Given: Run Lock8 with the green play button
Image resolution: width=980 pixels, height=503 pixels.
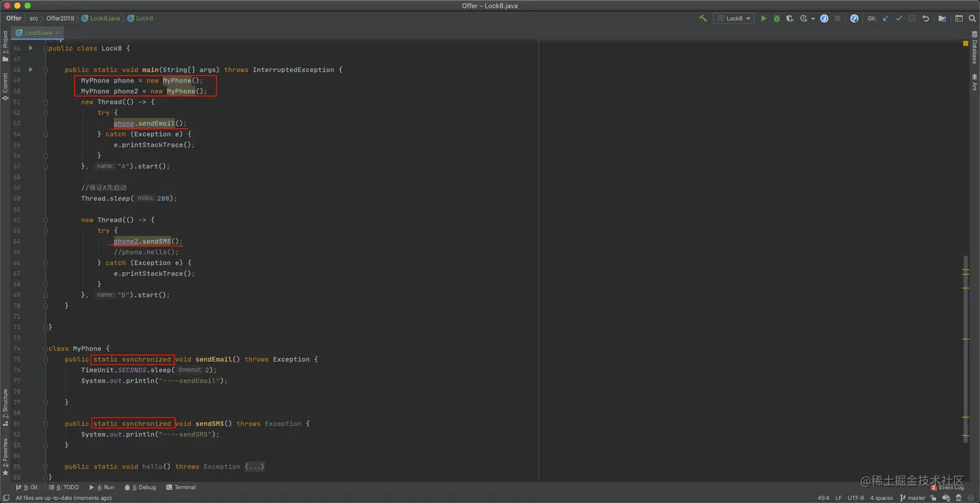Looking at the screenshot, I should point(764,19).
